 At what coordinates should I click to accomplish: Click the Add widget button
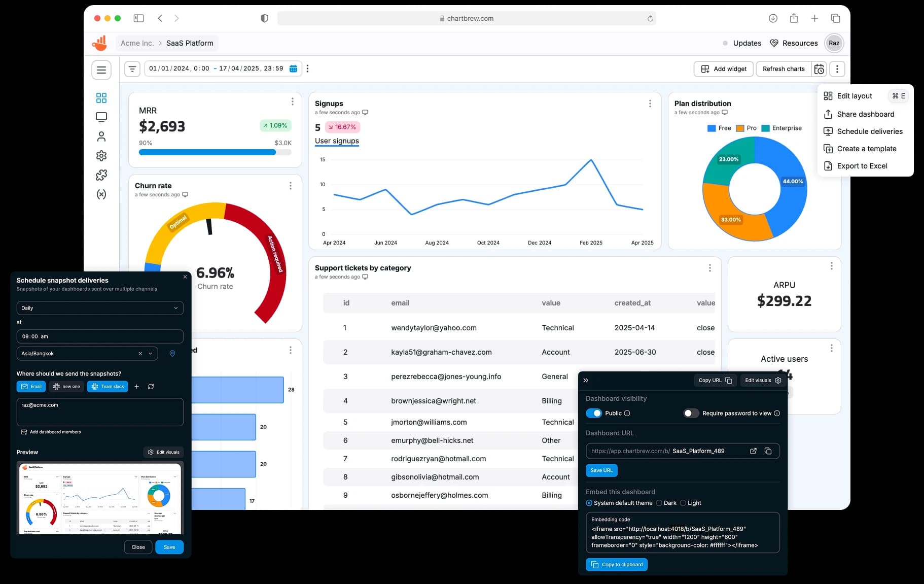click(724, 69)
